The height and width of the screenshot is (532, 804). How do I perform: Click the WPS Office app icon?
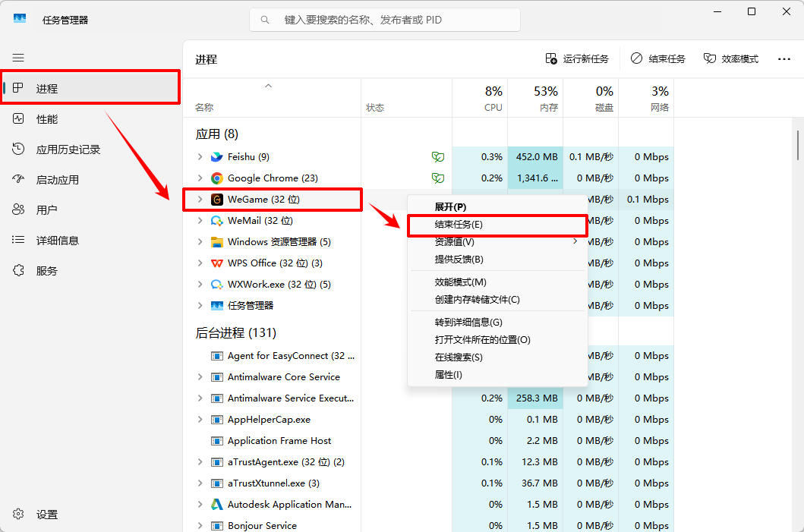pos(217,263)
